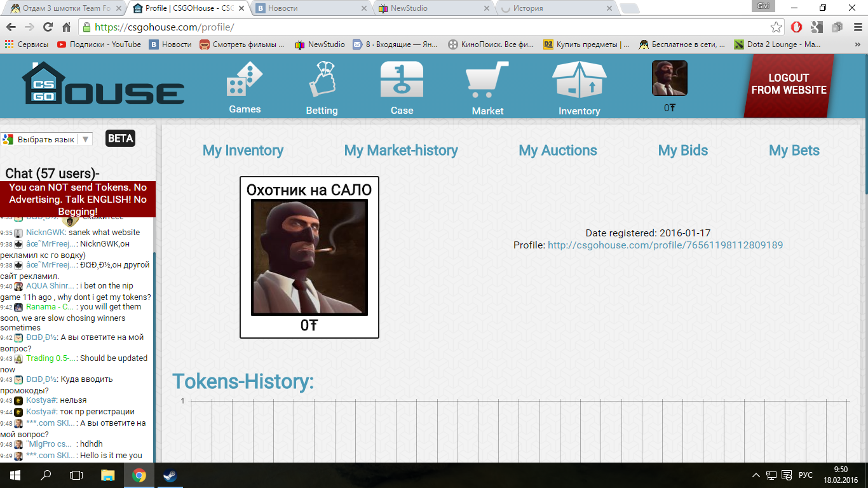Image resolution: width=868 pixels, height=488 pixels.
Task: Click chat user NicknGWK's name
Action: coord(45,233)
